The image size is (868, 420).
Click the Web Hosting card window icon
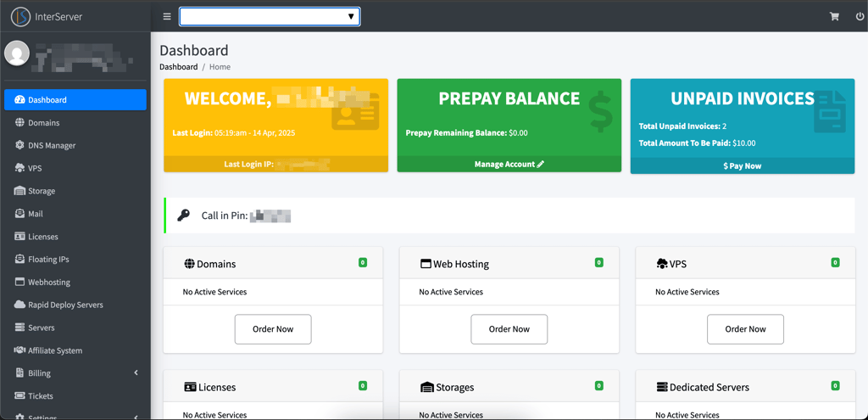pos(426,264)
